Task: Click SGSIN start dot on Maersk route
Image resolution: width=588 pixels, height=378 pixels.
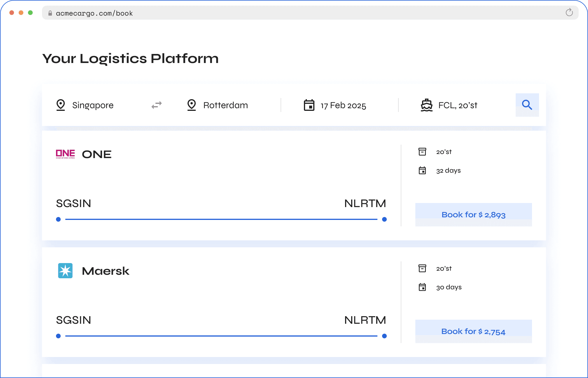Action: coord(58,336)
